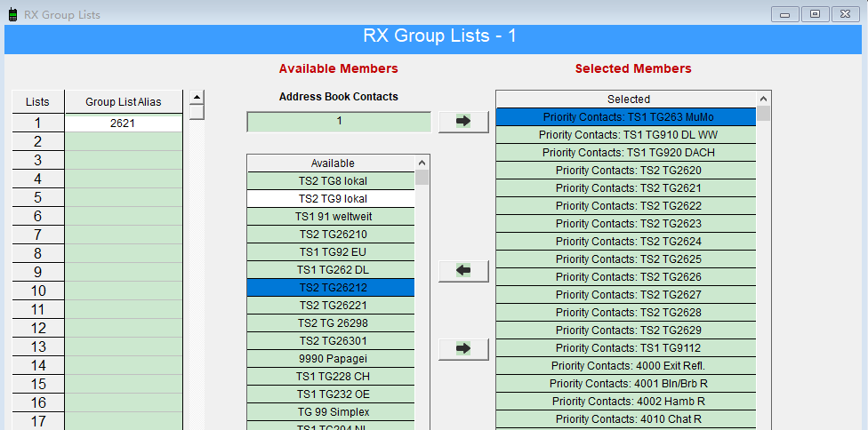
Task: Select list number 2 in Lists column
Action: [37, 142]
